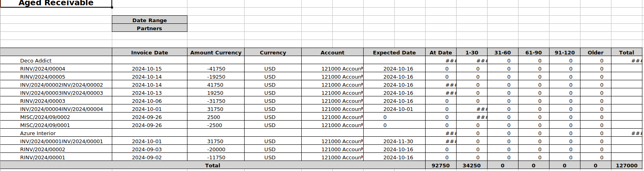Select the 2024-11-30 expected date cell

tap(398, 141)
